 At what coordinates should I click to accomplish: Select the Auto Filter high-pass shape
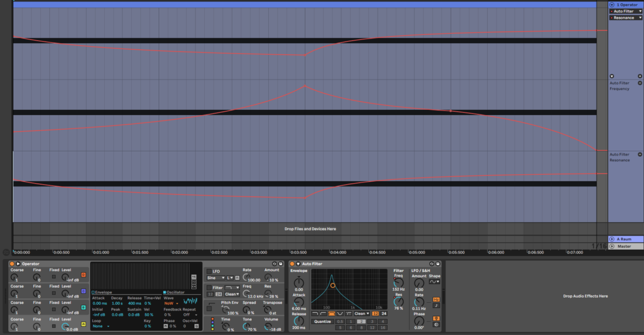tap(323, 314)
